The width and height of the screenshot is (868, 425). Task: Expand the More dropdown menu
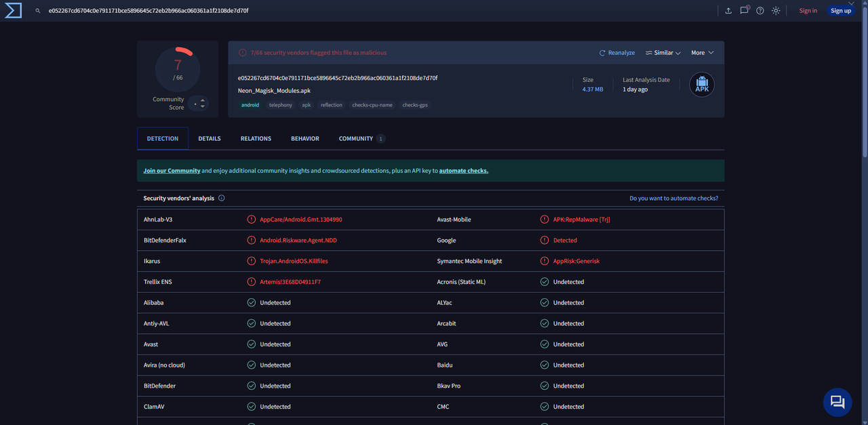(x=703, y=53)
